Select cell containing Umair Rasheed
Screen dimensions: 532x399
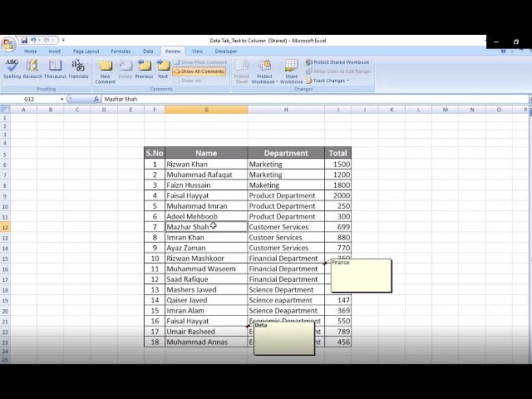[x=206, y=332]
